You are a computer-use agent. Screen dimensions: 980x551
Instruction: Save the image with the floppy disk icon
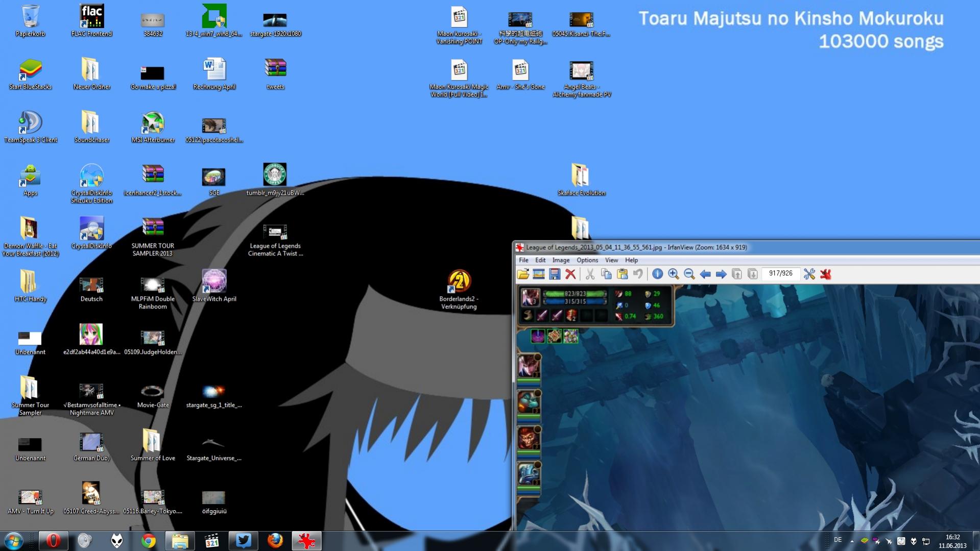[554, 274]
